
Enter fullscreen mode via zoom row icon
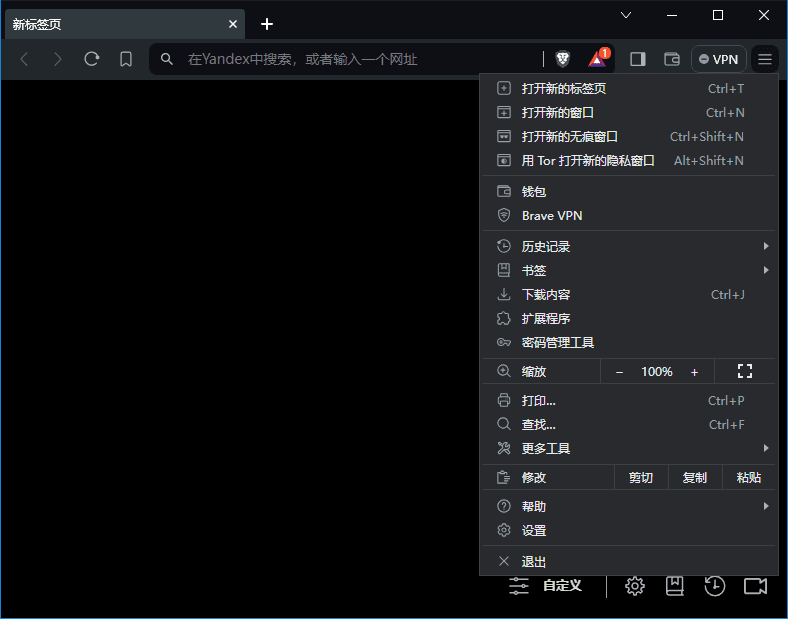744,371
